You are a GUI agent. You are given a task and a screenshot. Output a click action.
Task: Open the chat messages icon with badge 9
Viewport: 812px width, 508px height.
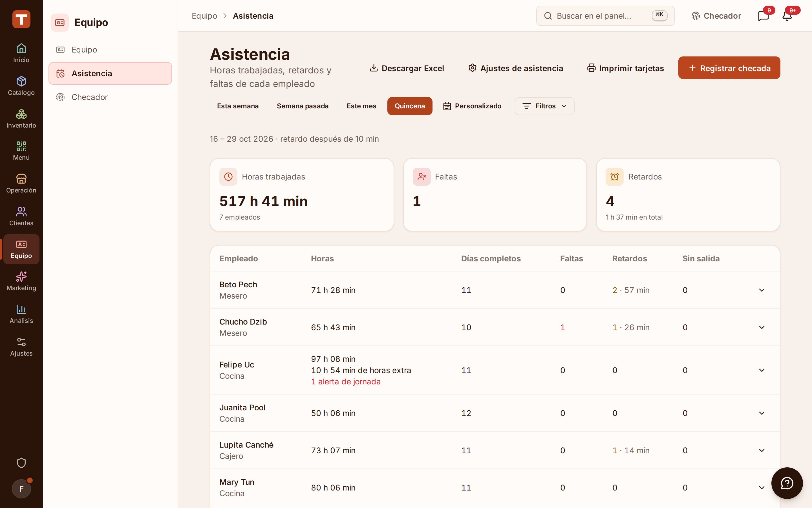point(763,16)
